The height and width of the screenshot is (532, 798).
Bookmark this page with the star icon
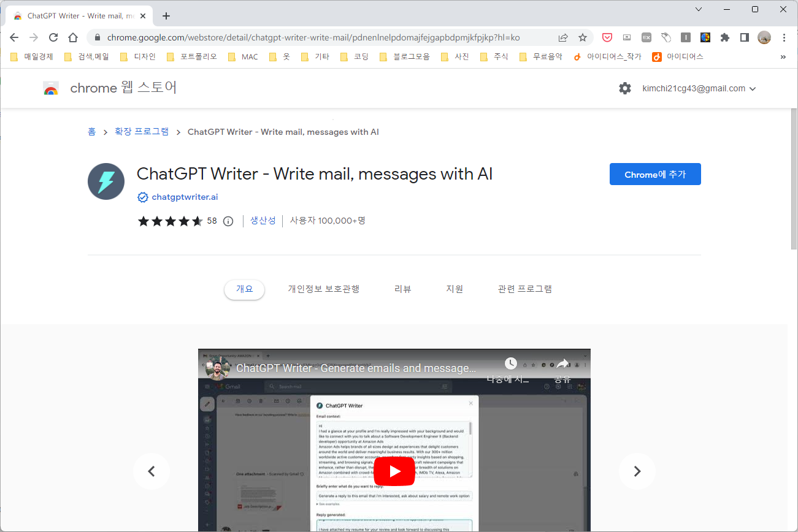click(583, 37)
